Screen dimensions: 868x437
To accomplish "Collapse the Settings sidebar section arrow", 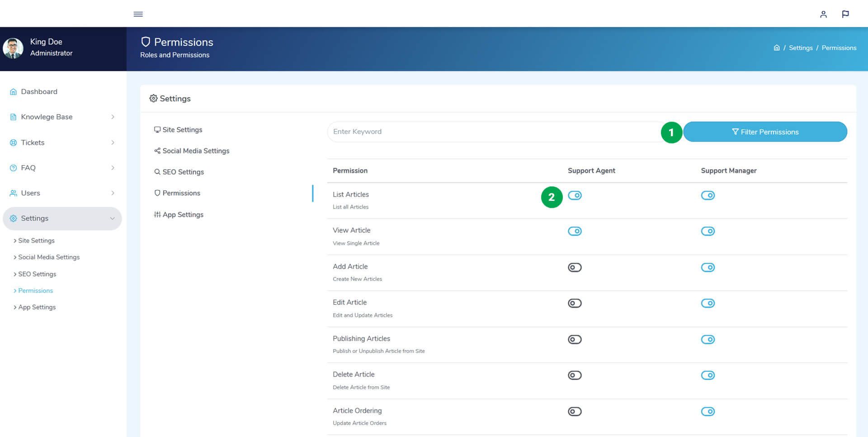I will (112, 218).
